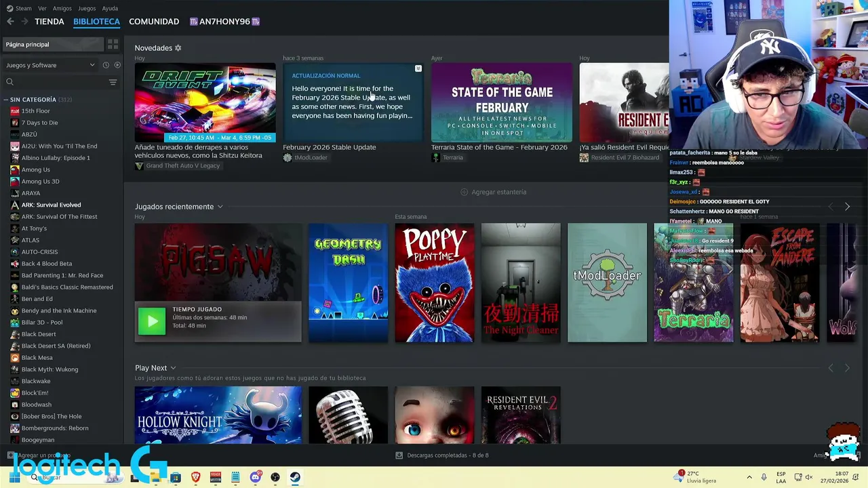Collapse the SIN CATEGORÍA group
Viewport: 868px width, 488px height.
tap(6, 100)
